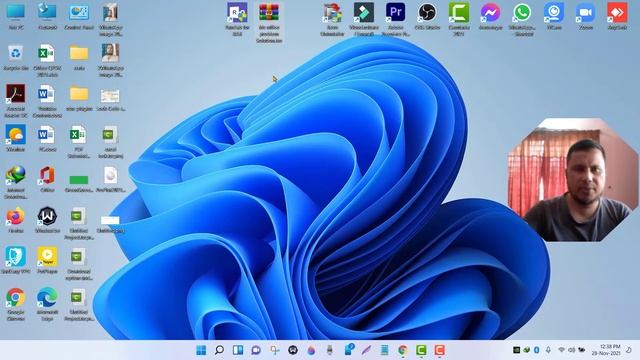640x360 pixels.
Task: Select the Word document beside Acrobat
Action: 47,100
